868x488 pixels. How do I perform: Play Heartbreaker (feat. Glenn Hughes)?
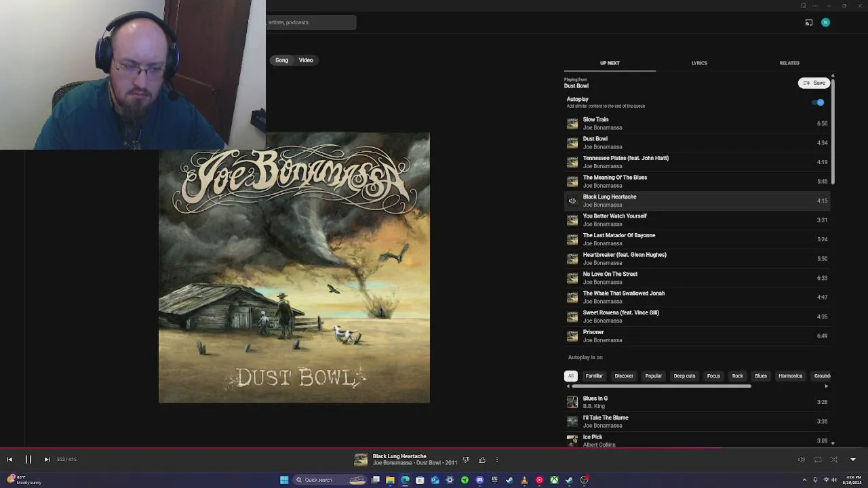(x=697, y=259)
